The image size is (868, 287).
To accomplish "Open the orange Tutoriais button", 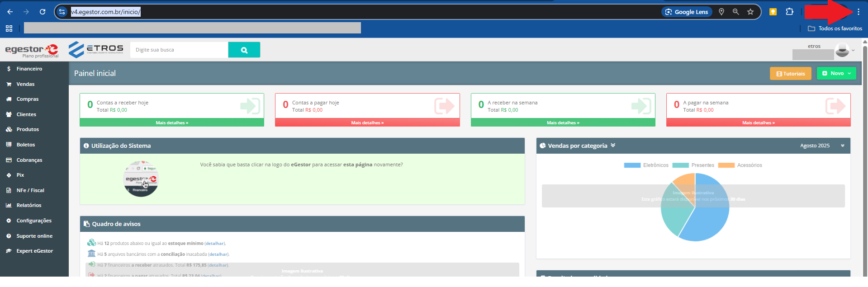I will click(x=791, y=73).
